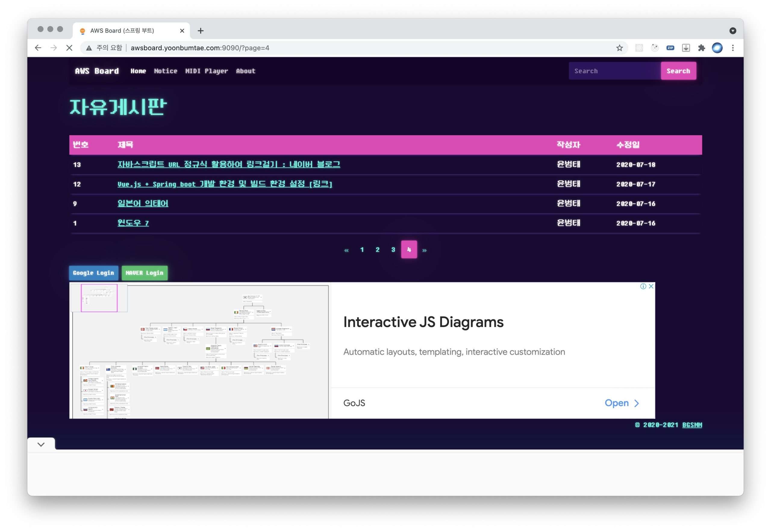Expand the bottom-left chevron panel
771x532 pixels.
[x=41, y=444]
